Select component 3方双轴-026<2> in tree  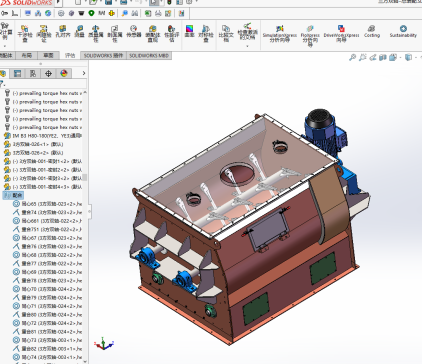tap(33, 153)
